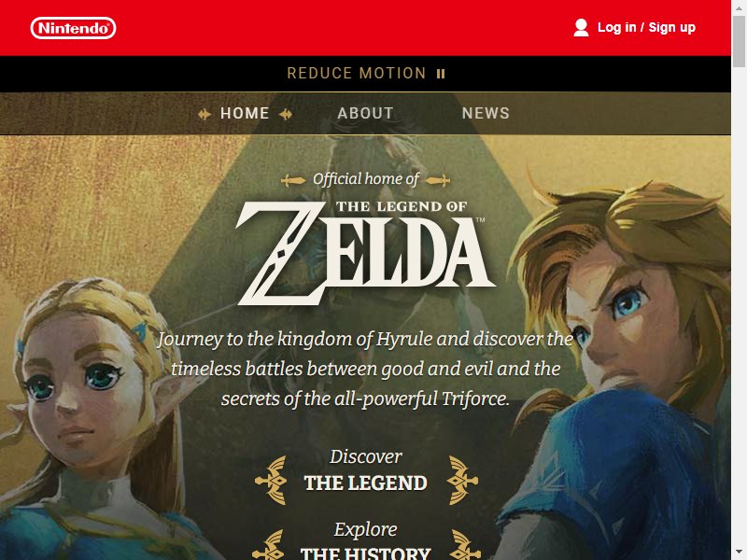Click winged sword emblem left of The Legend
This screenshot has height=560, width=747.
[271, 480]
